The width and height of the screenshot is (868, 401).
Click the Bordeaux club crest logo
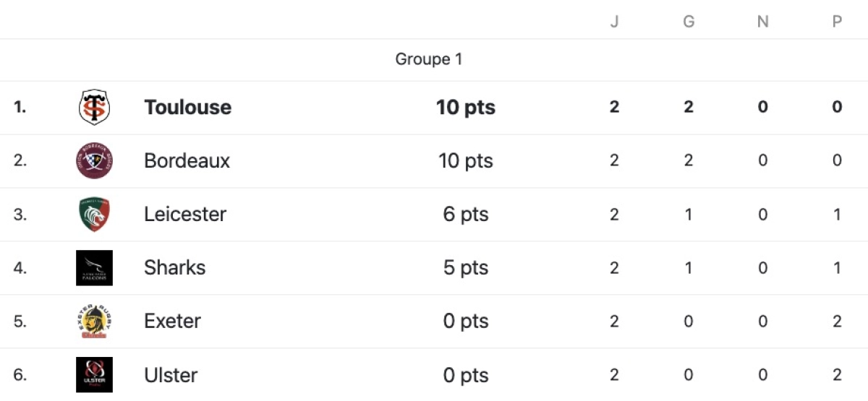pyautogui.click(x=94, y=160)
